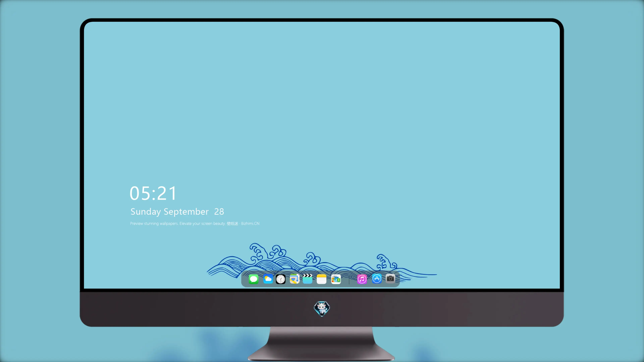Launch the Weather app from the dock
Image resolution: width=644 pixels, height=362 pixels.
[x=268, y=279]
